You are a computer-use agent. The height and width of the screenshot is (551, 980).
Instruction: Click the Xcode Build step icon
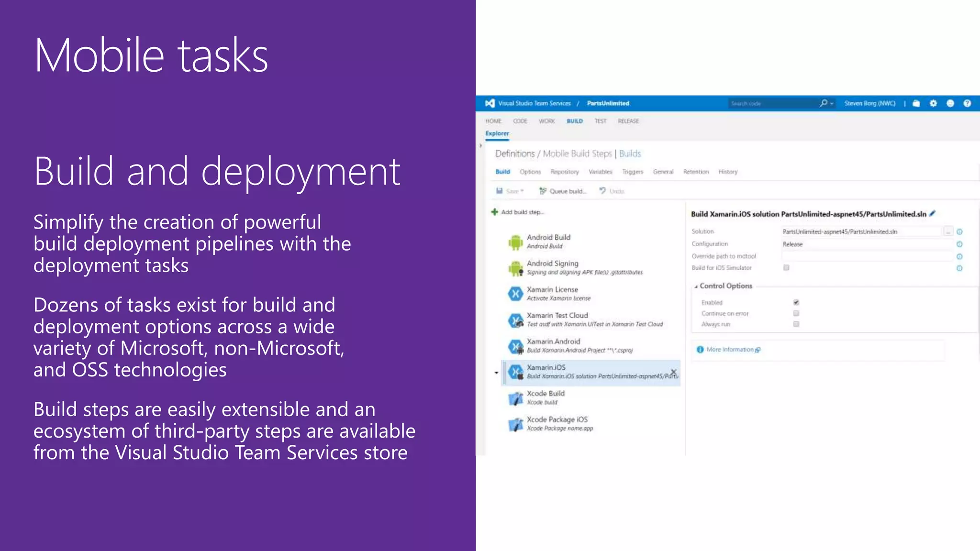click(x=515, y=398)
